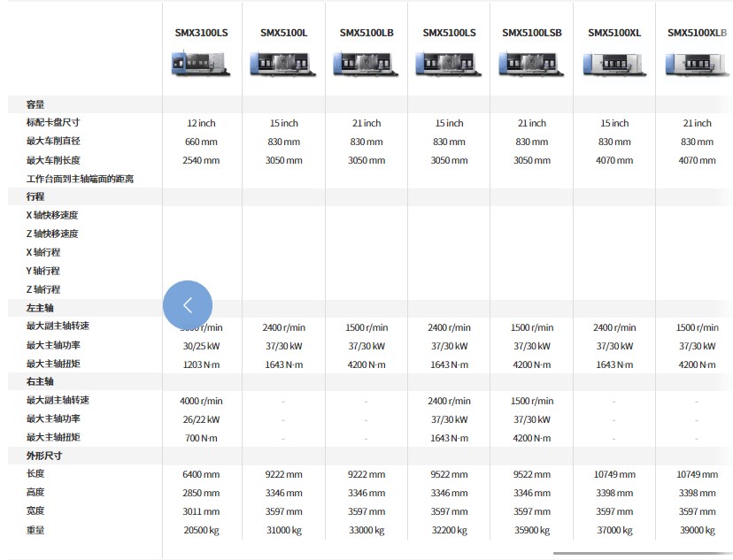Image resolution: width=733 pixels, height=560 pixels.
Task: Click the 宽度 row label
Action: click(35, 511)
